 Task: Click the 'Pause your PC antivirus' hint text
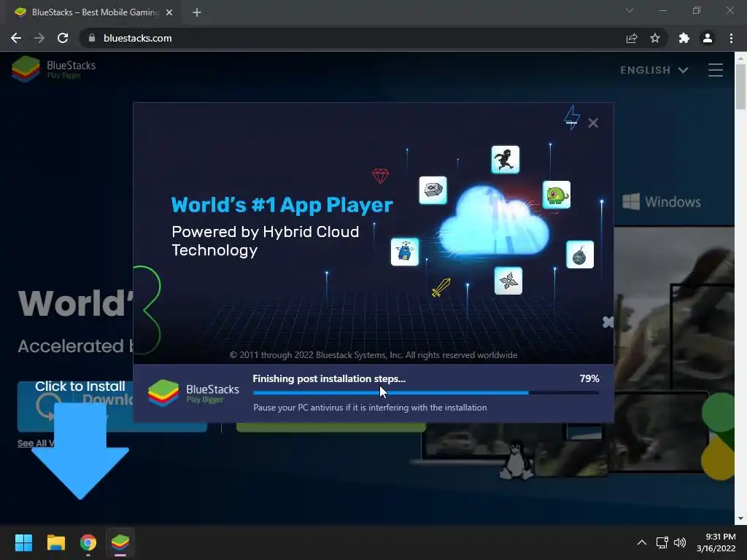370,408
